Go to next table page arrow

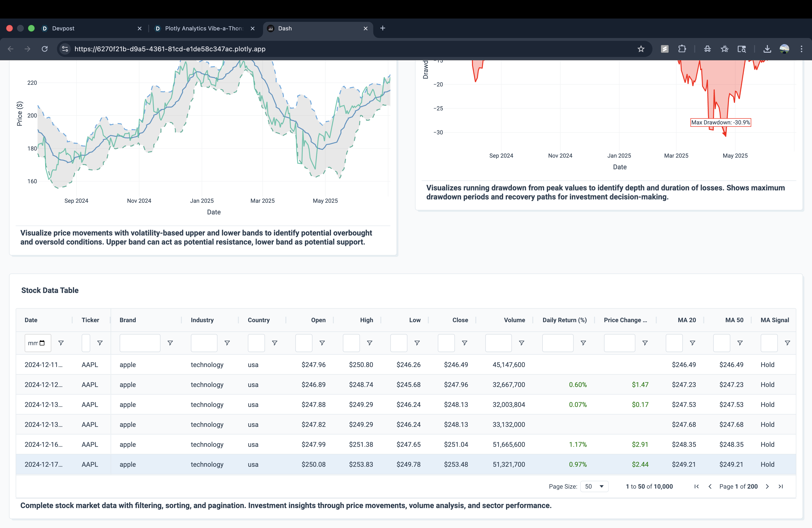point(767,486)
